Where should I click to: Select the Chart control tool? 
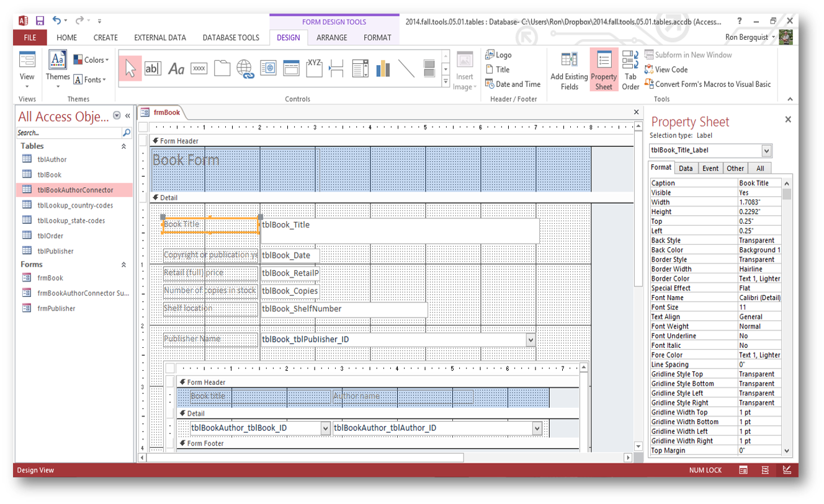(383, 68)
